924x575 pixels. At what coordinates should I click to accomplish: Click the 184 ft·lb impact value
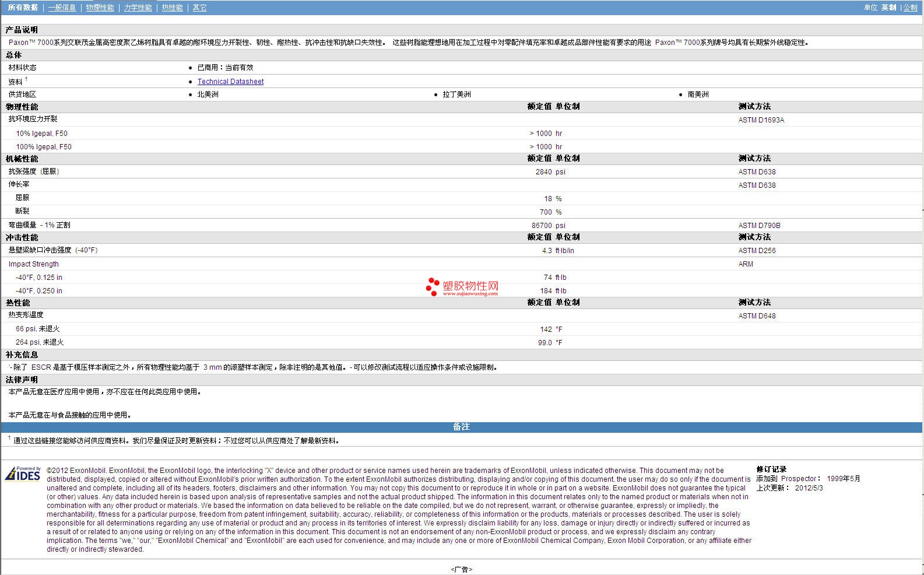(553, 291)
